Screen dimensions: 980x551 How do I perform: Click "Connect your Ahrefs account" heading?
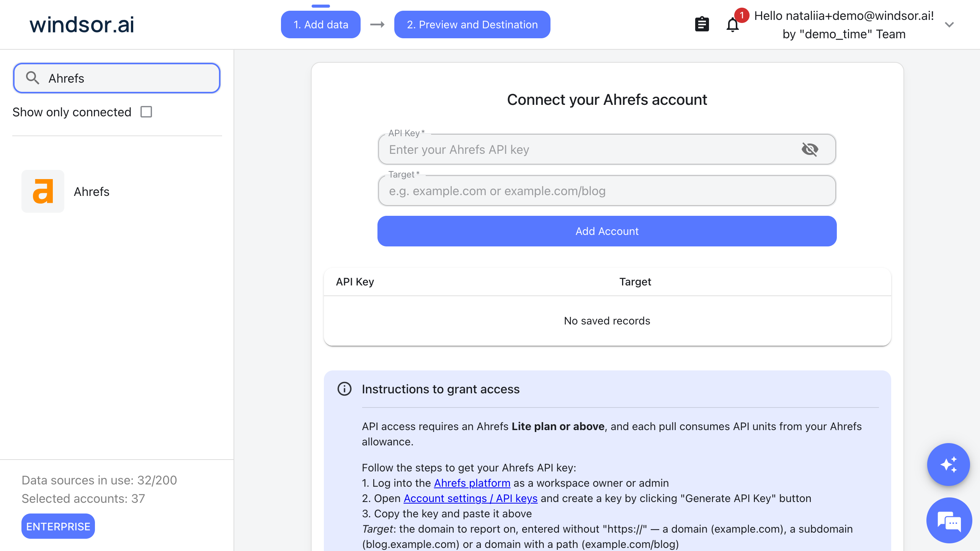pyautogui.click(x=607, y=99)
